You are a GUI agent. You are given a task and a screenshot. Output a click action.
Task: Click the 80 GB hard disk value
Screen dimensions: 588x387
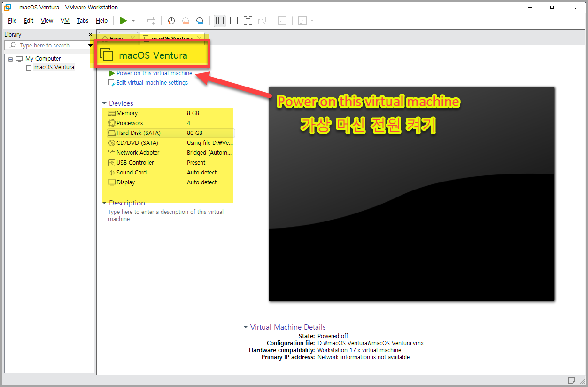195,133
